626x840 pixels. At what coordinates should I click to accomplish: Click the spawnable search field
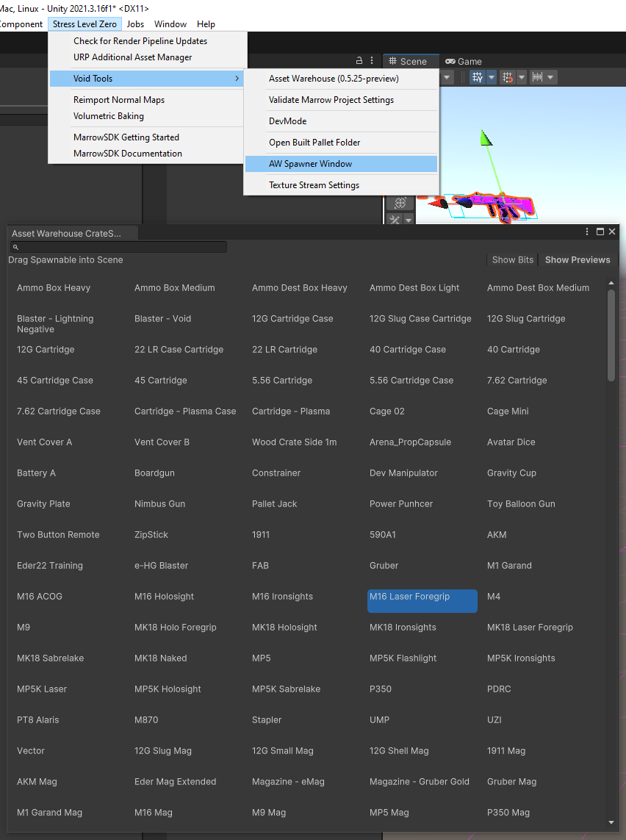coord(118,247)
